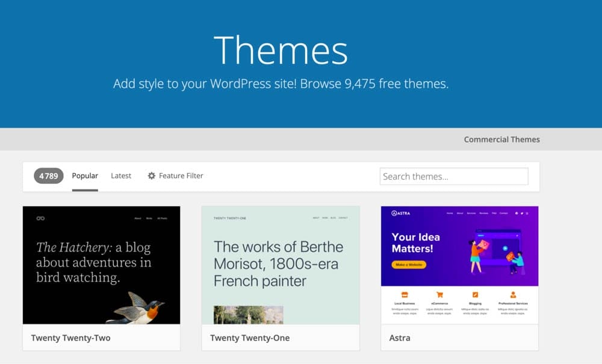
Task: Open the Feature Filter gear icon
Action: coord(152,176)
